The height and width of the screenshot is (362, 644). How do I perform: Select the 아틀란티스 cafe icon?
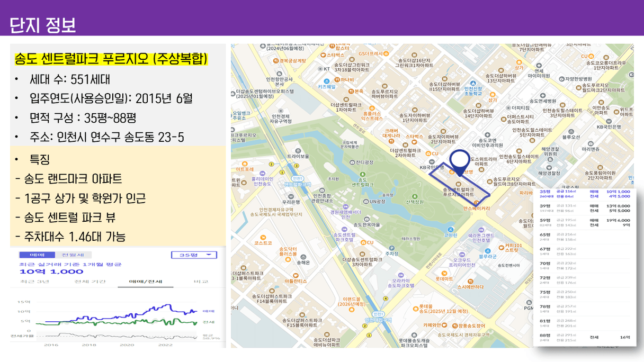click(x=296, y=274)
